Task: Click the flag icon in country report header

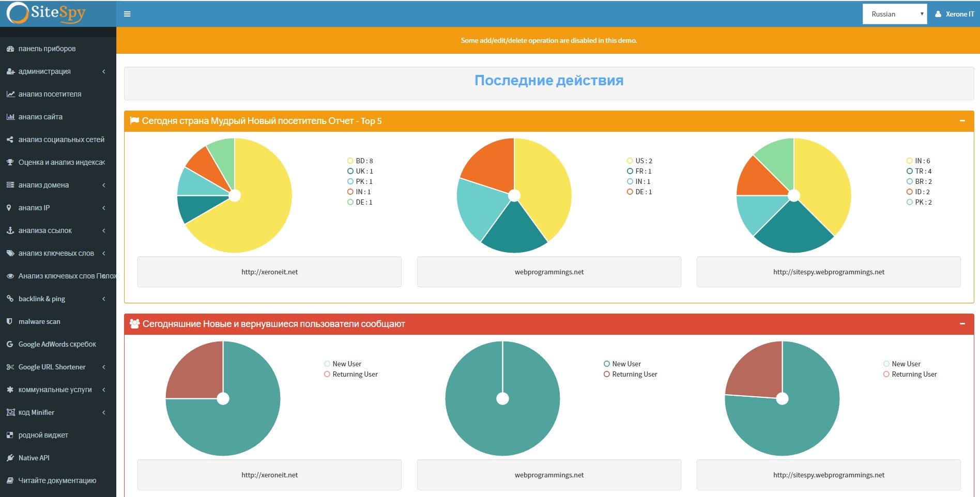Action: (134, 120)
